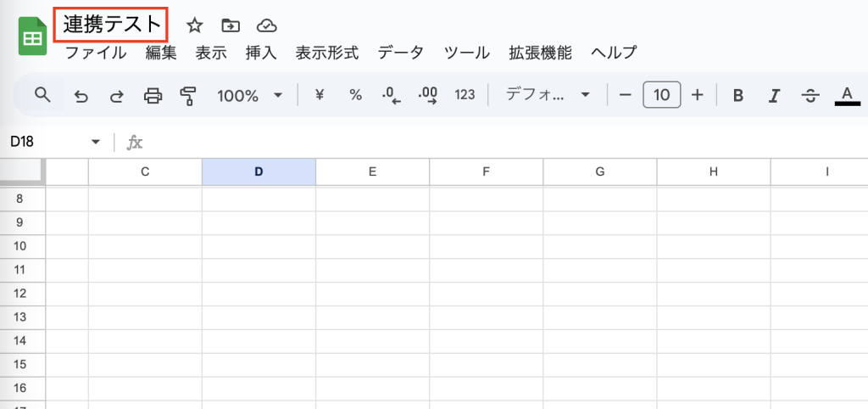This screenshot has width=868, height=409.
Task: Open the ファイル menu
Action: 96,53
